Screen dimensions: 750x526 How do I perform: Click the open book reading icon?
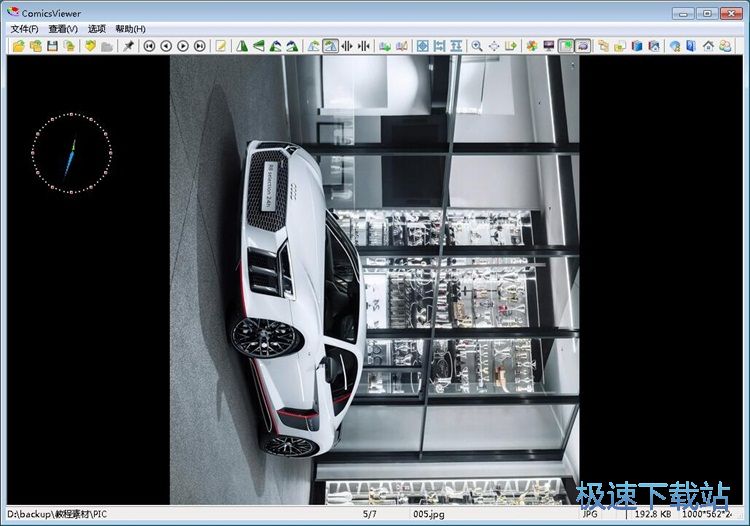click(401, 46)
